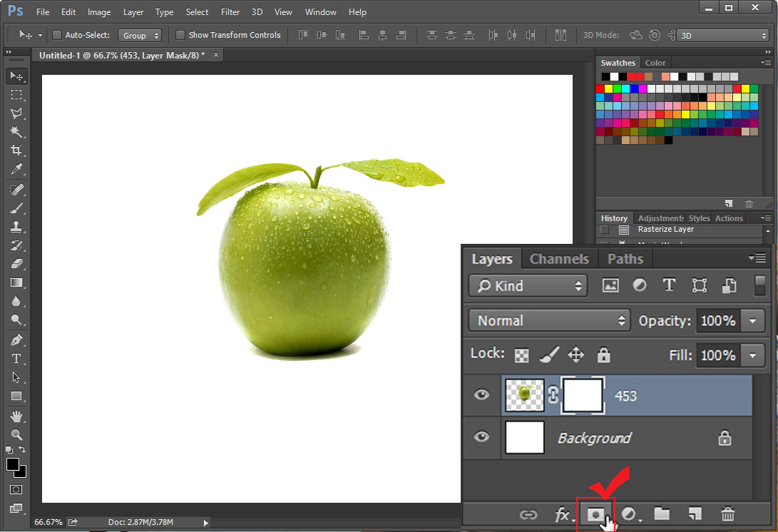Open the Fill slider arrow

pos(753,355)
